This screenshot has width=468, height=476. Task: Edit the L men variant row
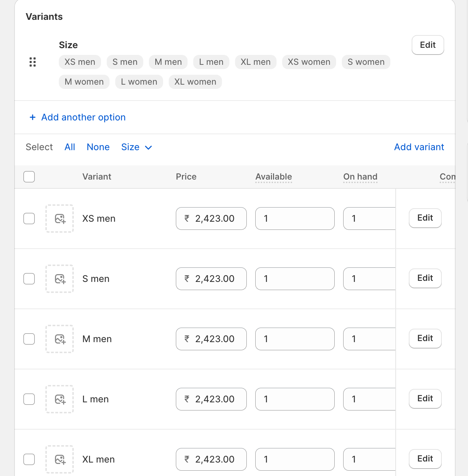[x=425, y=398]
